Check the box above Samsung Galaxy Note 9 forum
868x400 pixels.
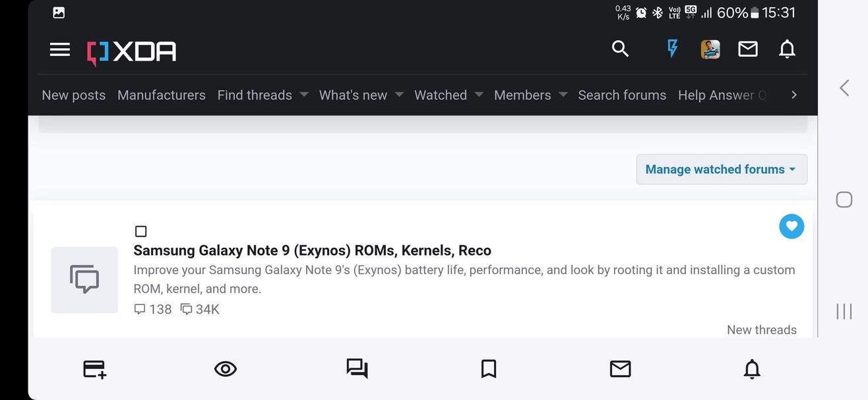(140, 231)
